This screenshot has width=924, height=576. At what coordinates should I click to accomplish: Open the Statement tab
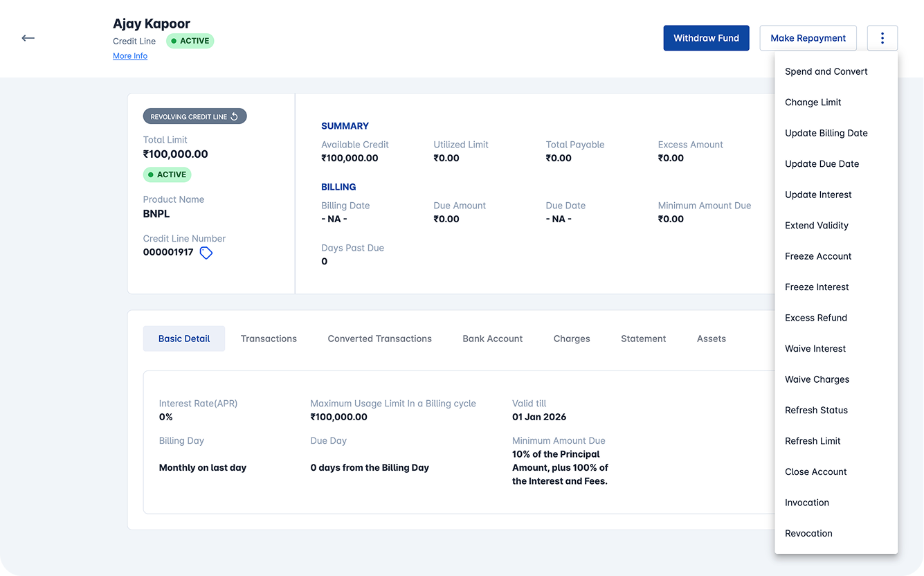coord(643,339)
